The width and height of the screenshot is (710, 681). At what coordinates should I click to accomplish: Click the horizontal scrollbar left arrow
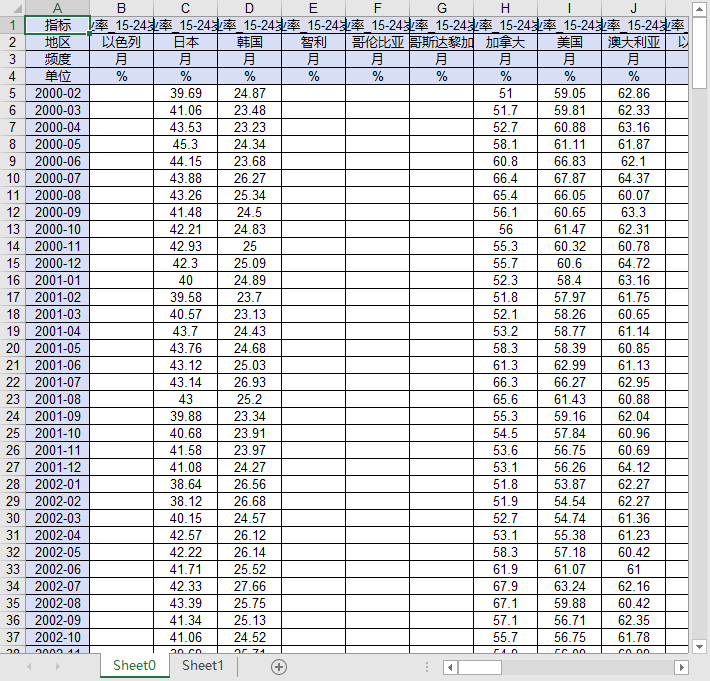point(450,667)
